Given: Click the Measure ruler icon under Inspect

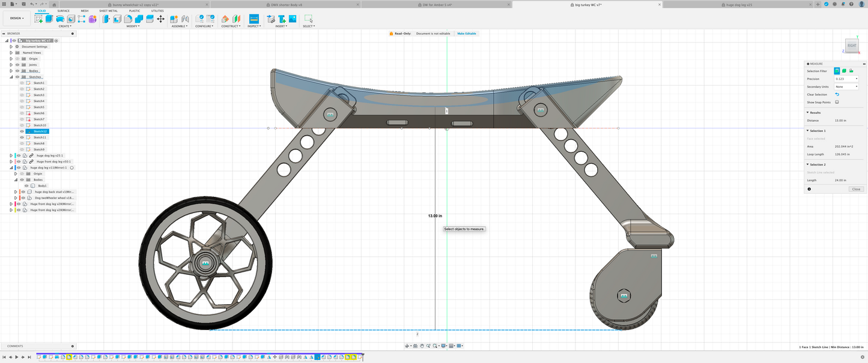Looking at the screenshot, I should (x=253, y=19).
